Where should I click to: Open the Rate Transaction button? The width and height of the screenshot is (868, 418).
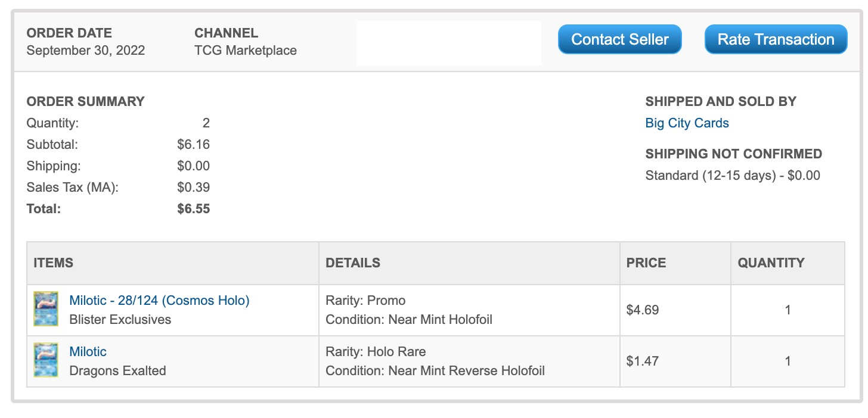(776, 39)
